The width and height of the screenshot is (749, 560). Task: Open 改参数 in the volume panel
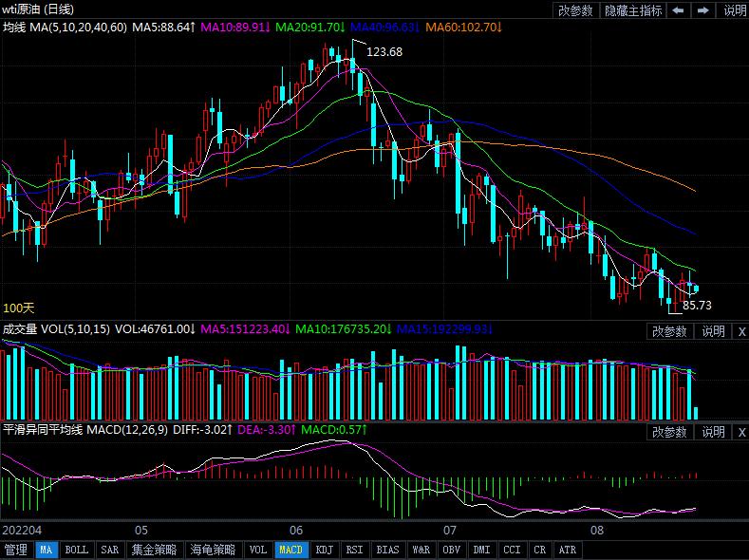[x=669, y=331]
